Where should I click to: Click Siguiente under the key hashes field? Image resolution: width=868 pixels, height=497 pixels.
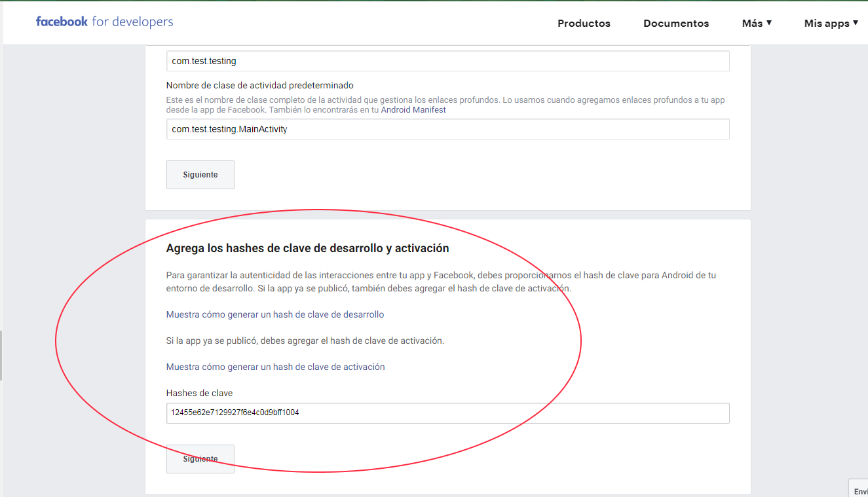click(x=200, y=459)
